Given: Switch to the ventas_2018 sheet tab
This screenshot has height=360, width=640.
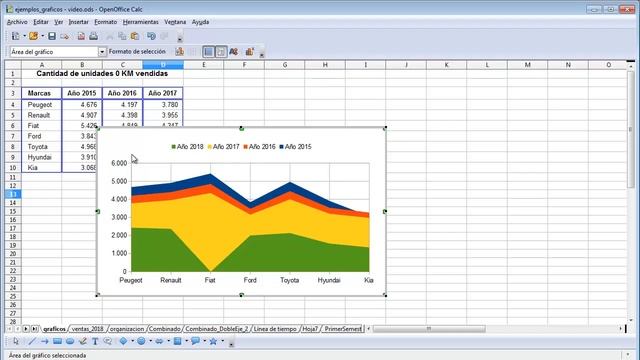Looking at the screenshot, I should point(87,329).
